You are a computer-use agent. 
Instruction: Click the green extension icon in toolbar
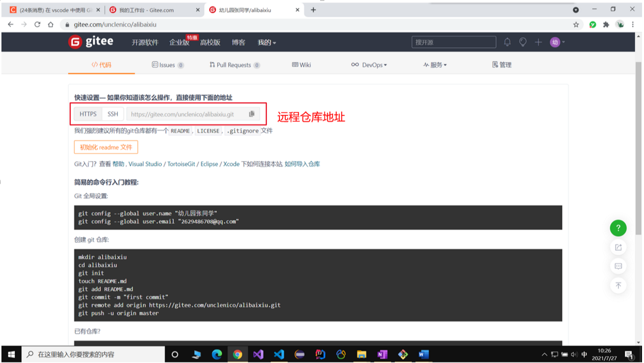tap(593, 24)
